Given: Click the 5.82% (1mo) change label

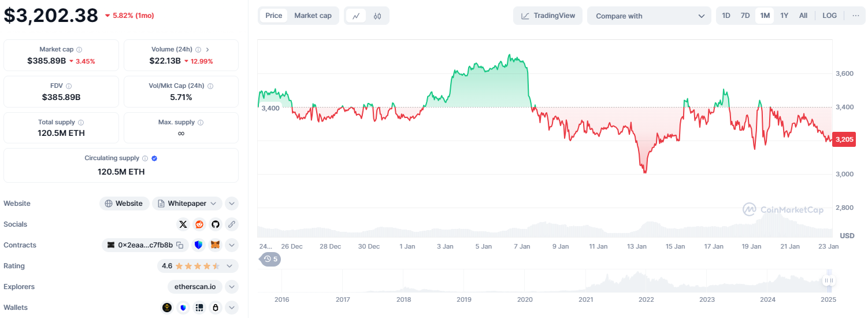Looking at the screenshot, I should pos(129,15).
